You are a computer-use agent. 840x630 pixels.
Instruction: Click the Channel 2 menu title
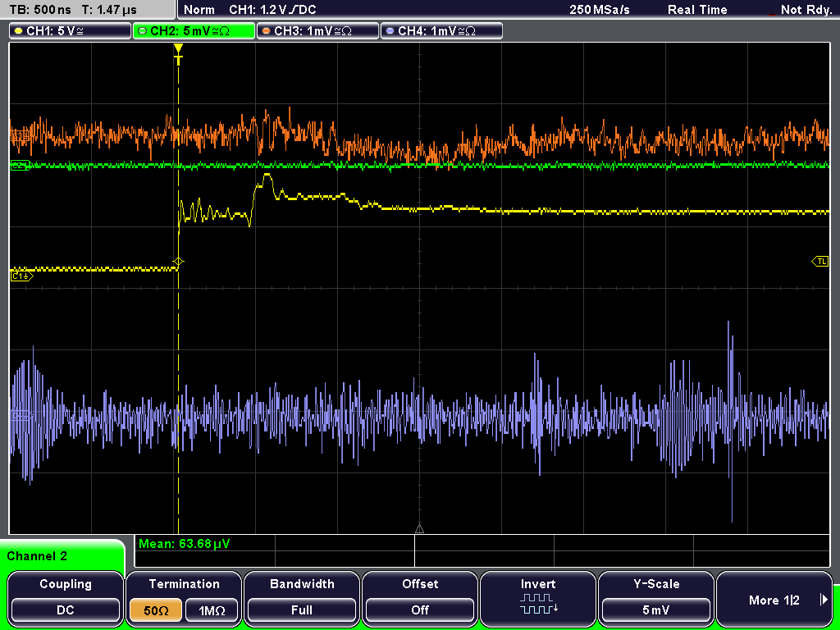(x=37, y=556)
